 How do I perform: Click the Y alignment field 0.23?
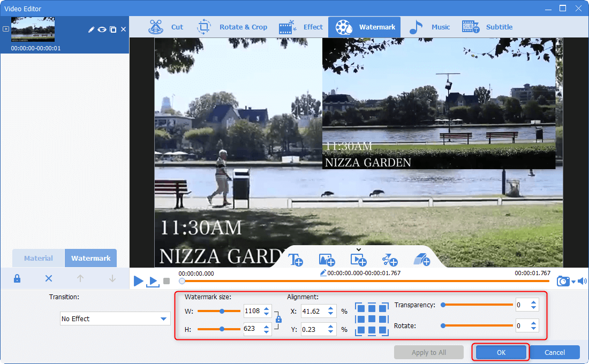(x=313, y=329)
